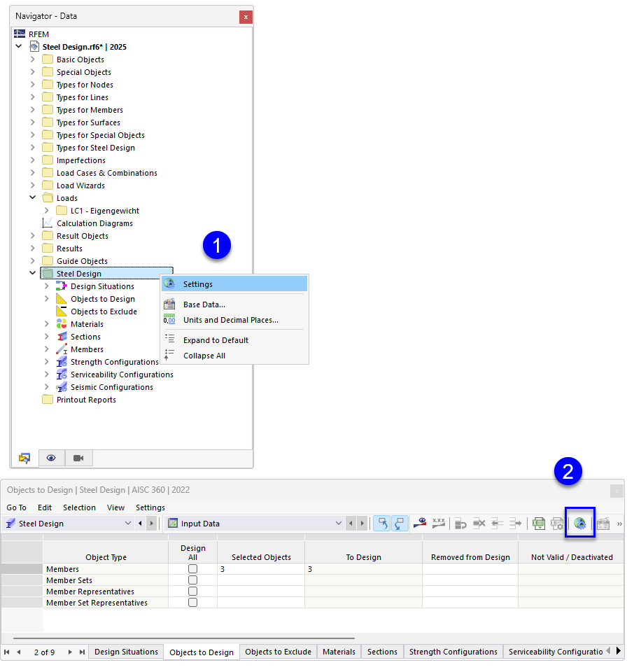Enable Design All checkbox for Members
Viewport: 634px width, 672px height.
click(x=192, y=568)
